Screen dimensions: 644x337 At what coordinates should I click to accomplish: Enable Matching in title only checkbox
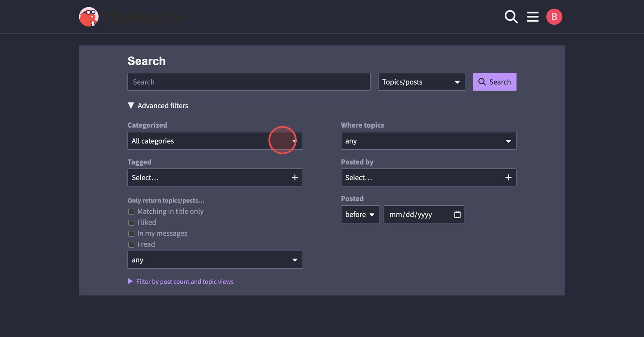coord(131,212)
